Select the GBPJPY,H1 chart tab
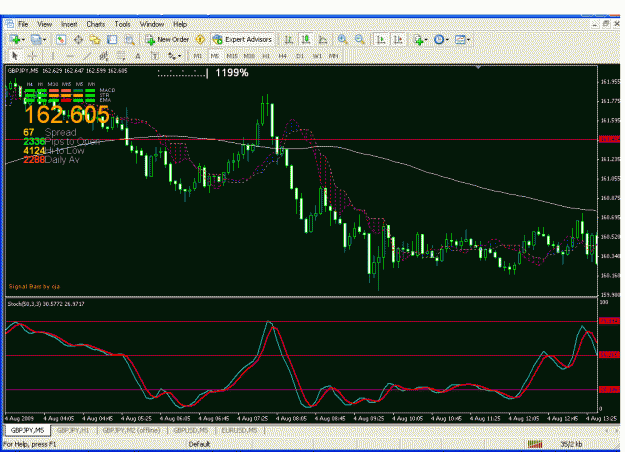625x452 pixels. [73, 430]
